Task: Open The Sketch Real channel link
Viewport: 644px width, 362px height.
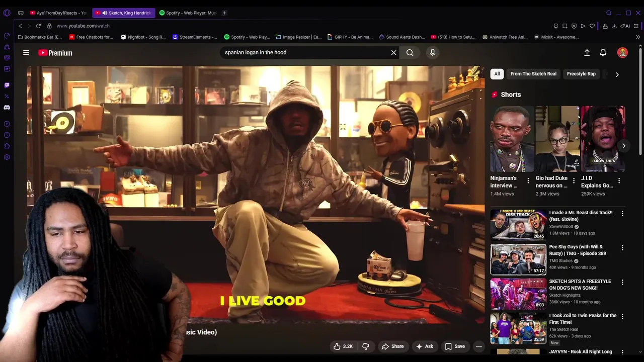Action: pos(563,329)
